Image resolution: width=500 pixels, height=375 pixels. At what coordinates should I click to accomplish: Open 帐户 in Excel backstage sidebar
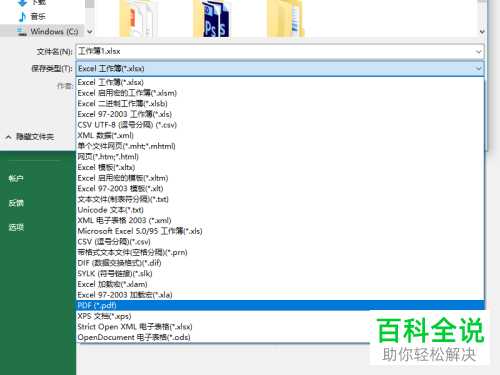coord(16,178)
